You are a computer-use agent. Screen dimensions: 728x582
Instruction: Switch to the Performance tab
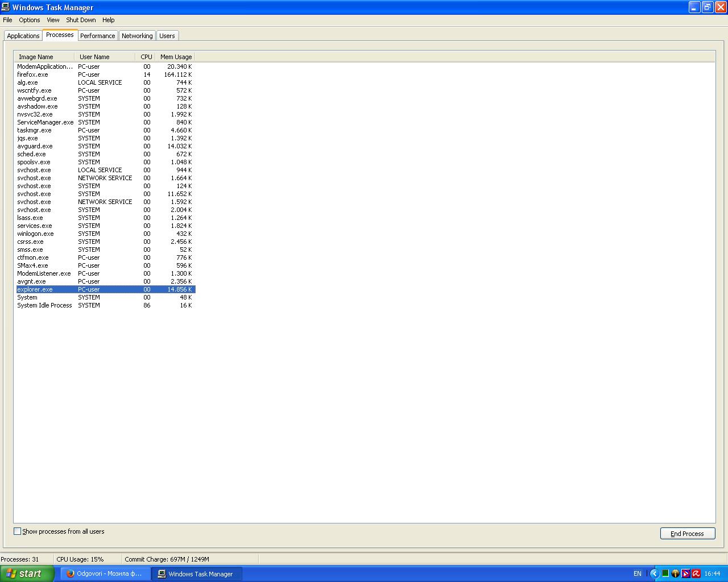pos(97,36)
